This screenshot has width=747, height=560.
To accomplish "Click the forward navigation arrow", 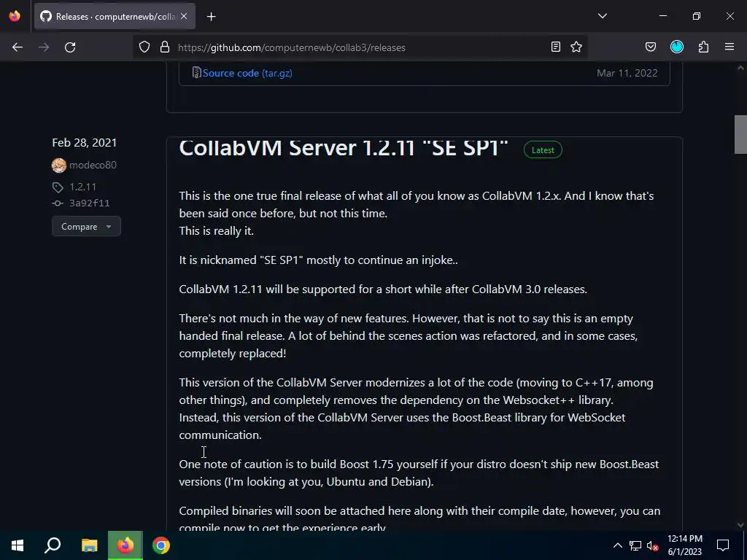I will click(x=44, y=47).
